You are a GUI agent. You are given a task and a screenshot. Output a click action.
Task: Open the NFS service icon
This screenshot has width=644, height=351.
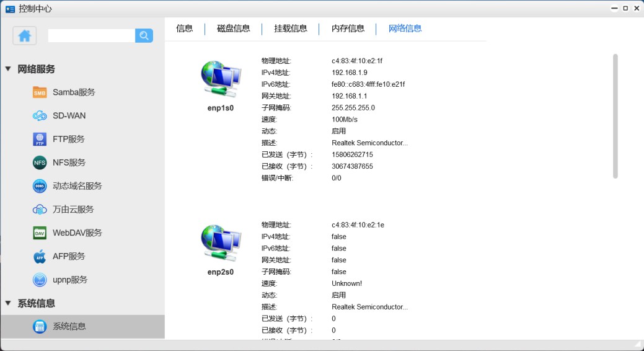pyautogui.click(x=40, y=162)
